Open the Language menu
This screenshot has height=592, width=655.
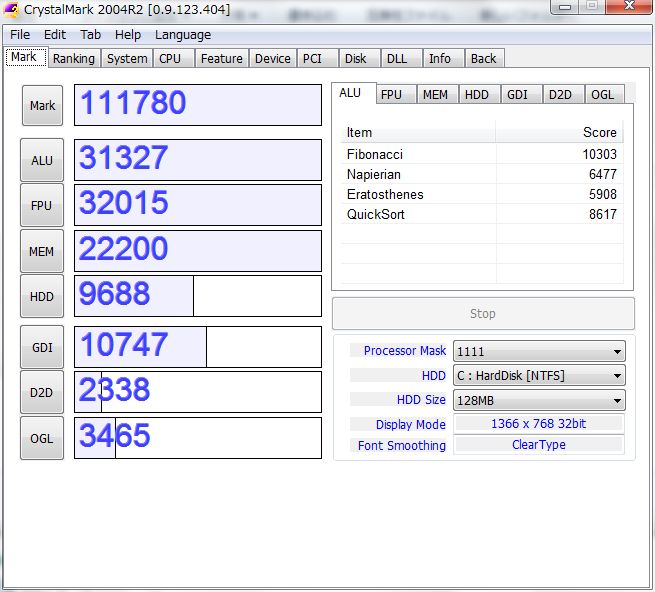(183, 34)
